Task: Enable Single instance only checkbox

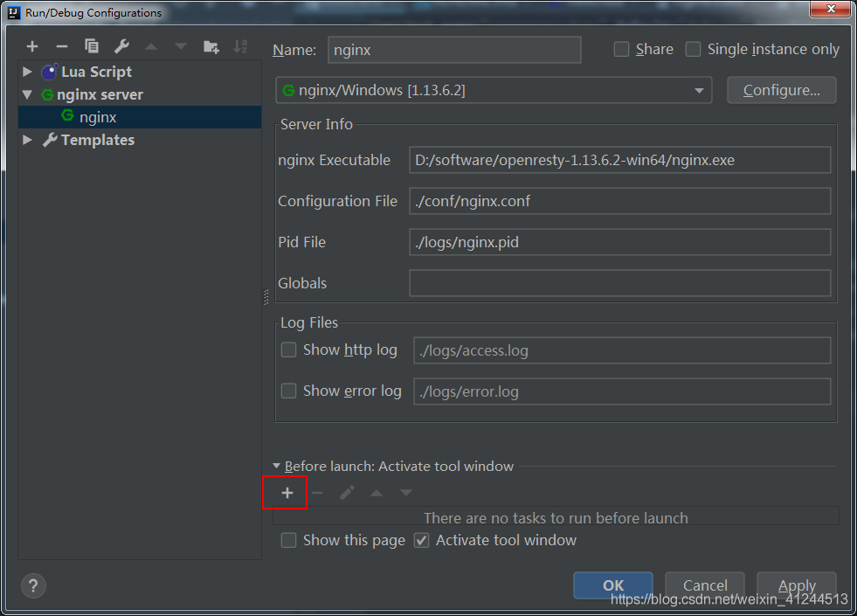Action: coord(693,50)
